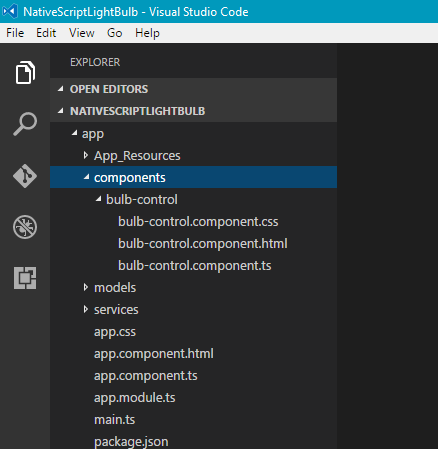Select the bulb-control folder label
This screenshot has height=449, width=438.
coord(142,200)
